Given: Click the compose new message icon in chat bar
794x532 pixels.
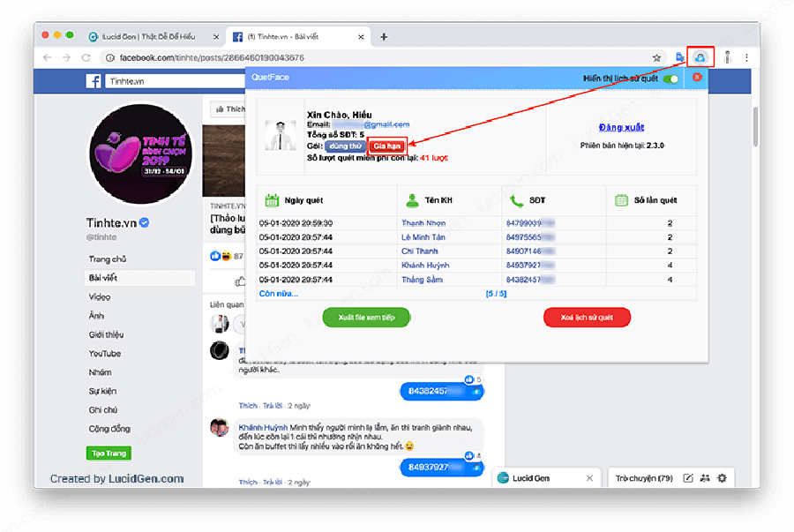Looking at the screenshot, I should (x=687, y=478).
